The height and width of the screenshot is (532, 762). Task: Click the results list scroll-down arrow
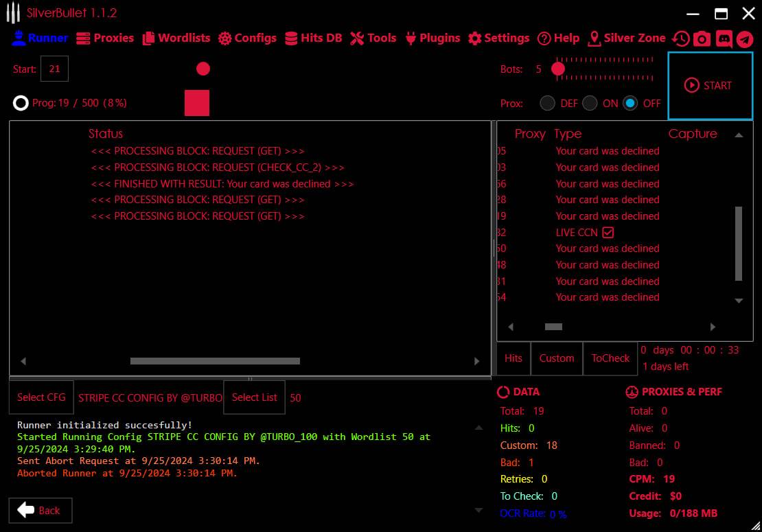tap(739, 301)
